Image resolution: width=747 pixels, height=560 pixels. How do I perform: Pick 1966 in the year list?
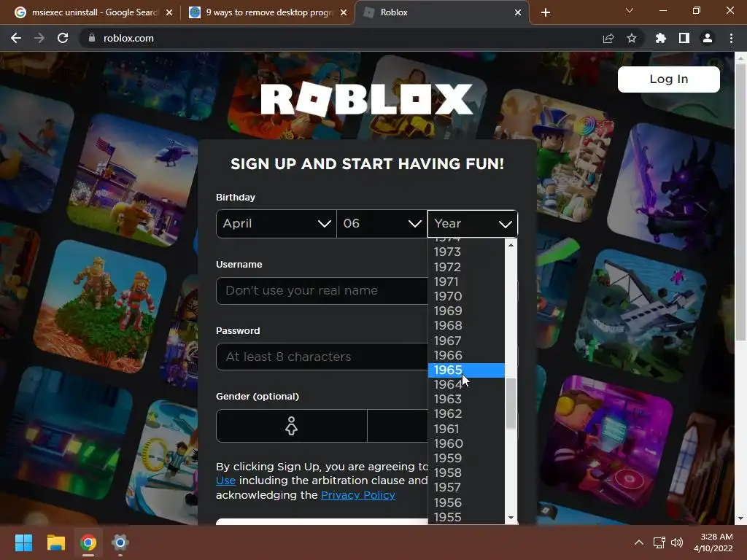(466, 355)
